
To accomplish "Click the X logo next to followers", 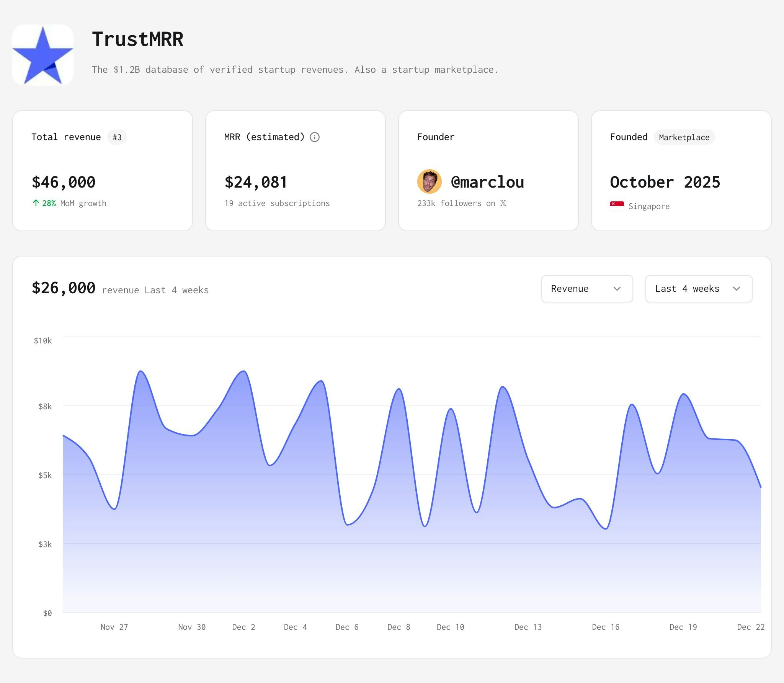I will point(503,203).
